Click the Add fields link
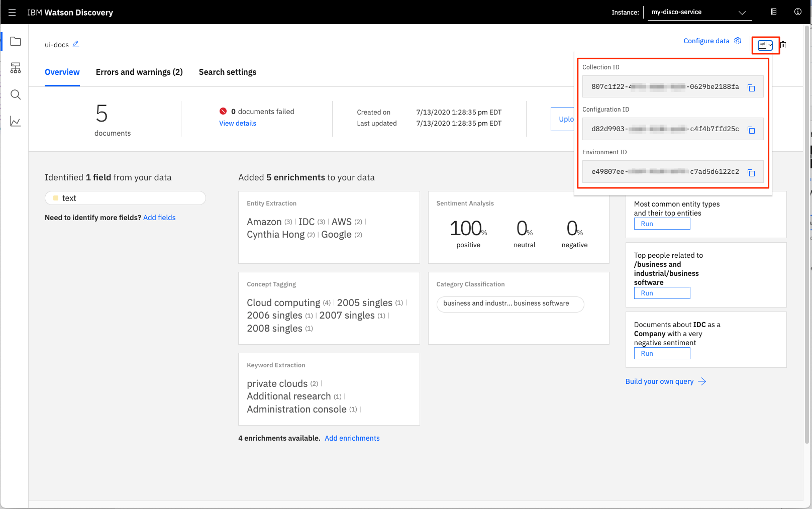 (x=159, y=218)
